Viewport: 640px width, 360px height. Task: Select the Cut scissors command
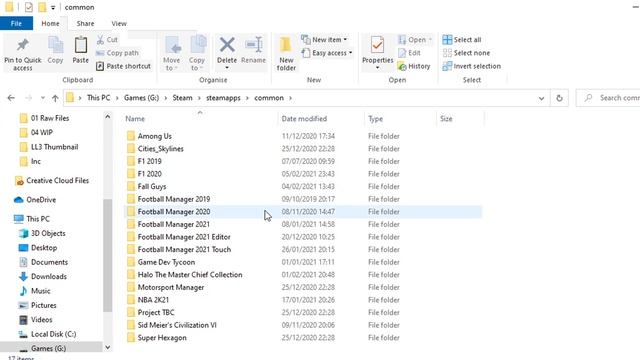coord(107,40)
